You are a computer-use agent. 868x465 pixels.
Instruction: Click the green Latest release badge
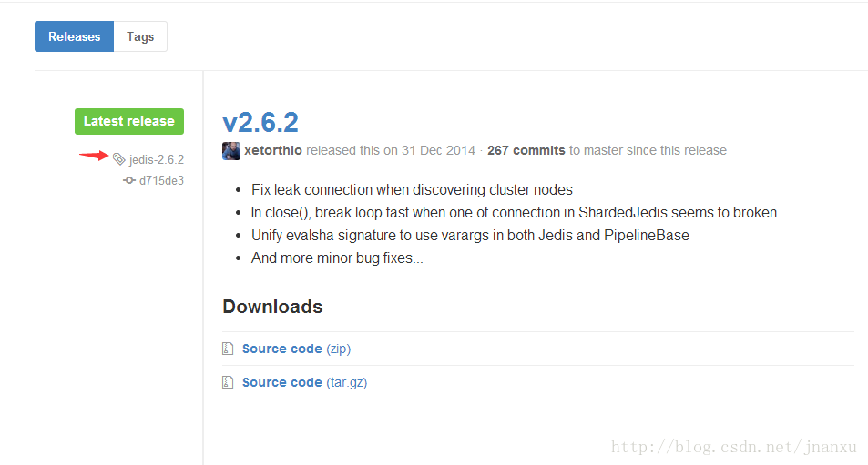pos(129,121)
